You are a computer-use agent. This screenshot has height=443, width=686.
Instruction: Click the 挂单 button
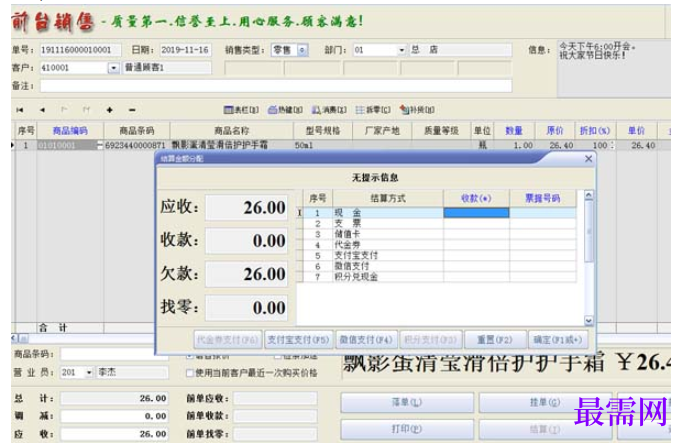tap(545, 402)
